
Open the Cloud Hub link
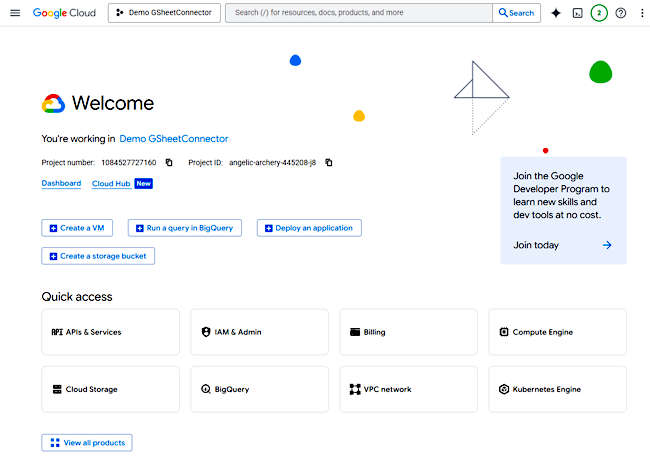[x=111, y=184]
